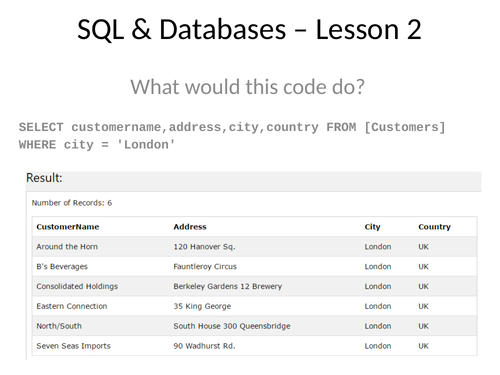Click the 'Seven Seas Imports' customer cell

click(73, 346)
